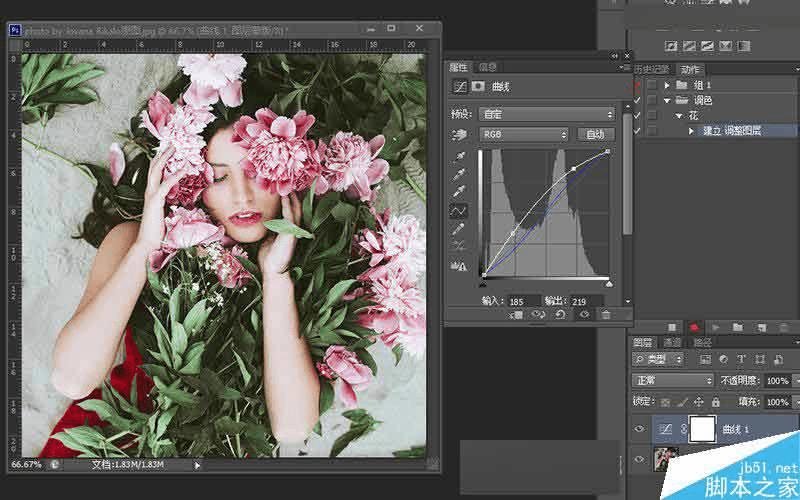Viewport: 800px width, 500px height.
Task: Switch to the 历史记录 tab
Action: pyautogui.click(x=653, y=69)
